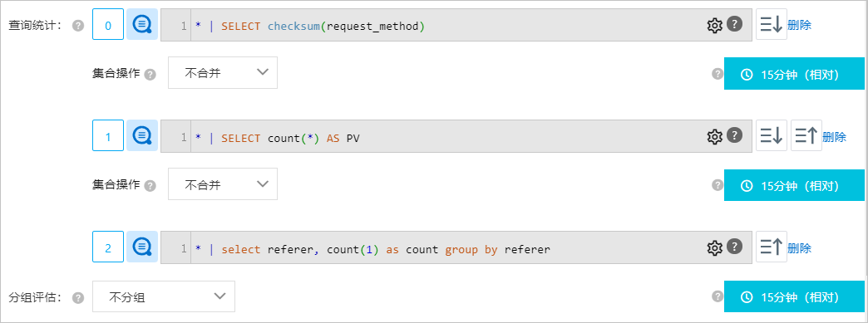
Task: Click the 分组评估 label text
Action: pyautogui.click(x=36, y=297)
